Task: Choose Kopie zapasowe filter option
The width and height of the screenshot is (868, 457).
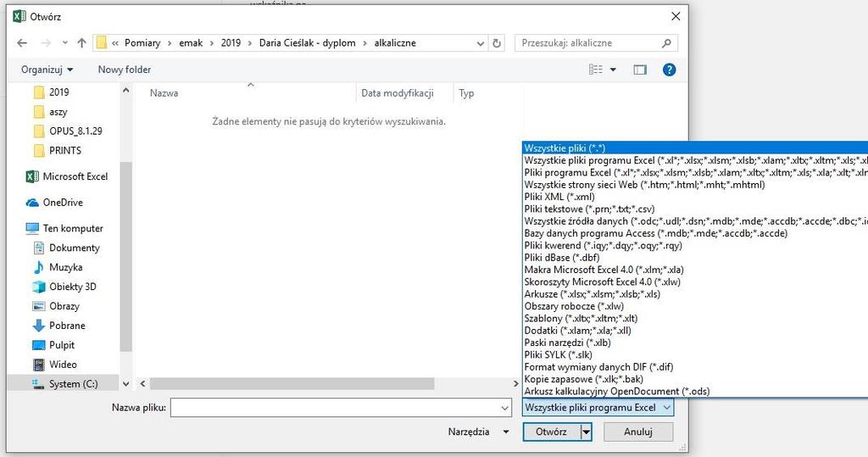Action: pyautogui.click(x=695, y=379)
